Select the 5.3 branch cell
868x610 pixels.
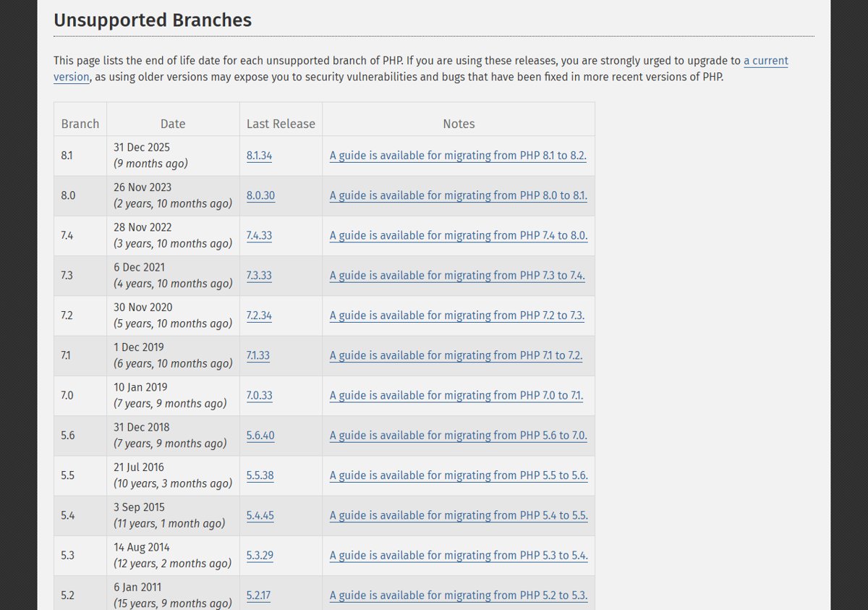tap(80, 556)
